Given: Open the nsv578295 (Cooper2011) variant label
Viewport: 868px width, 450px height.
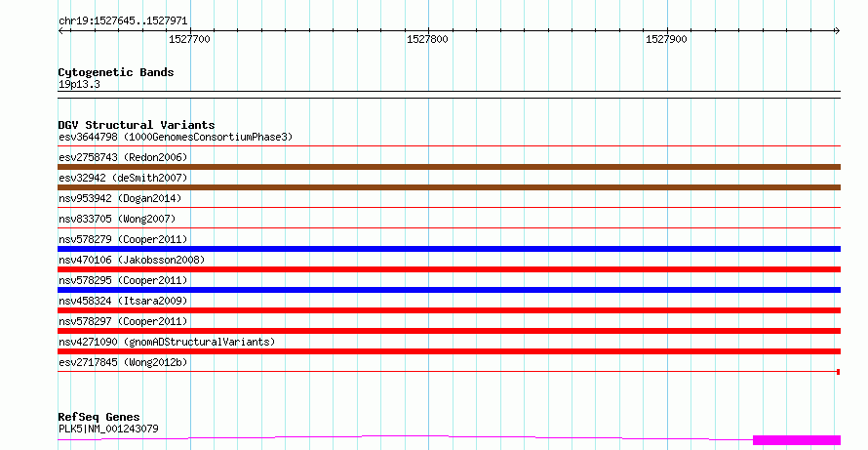Looking at the screenshot, I should click(x=123, y=280).
